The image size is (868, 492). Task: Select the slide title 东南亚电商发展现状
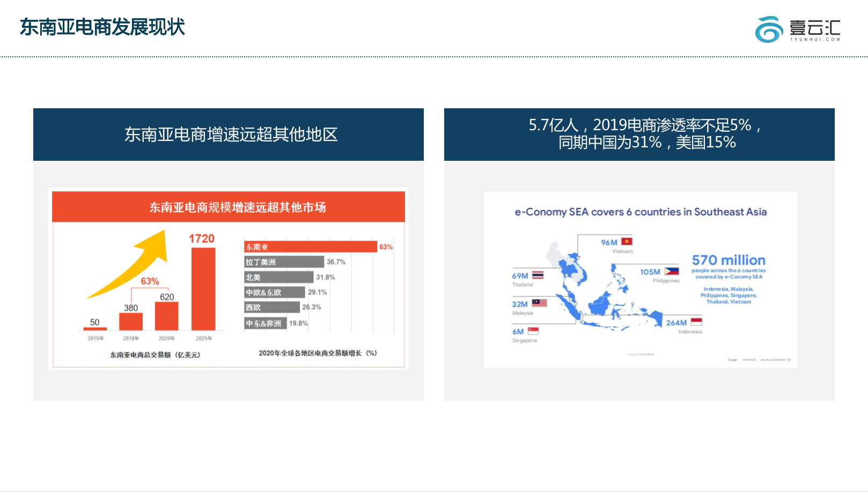tap(102, 27)
